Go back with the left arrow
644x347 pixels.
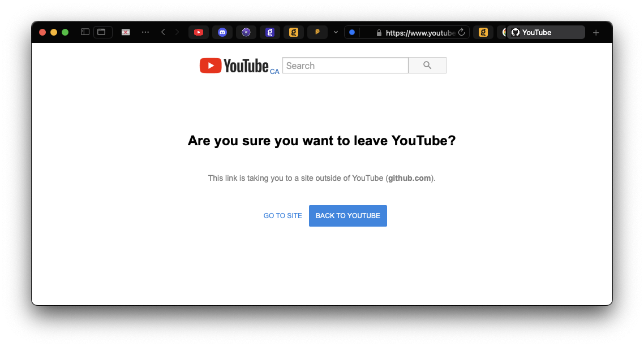(x=163, y=32)
